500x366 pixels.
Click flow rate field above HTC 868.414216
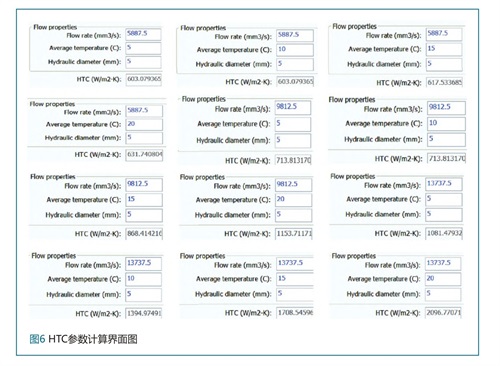(144, 185)
